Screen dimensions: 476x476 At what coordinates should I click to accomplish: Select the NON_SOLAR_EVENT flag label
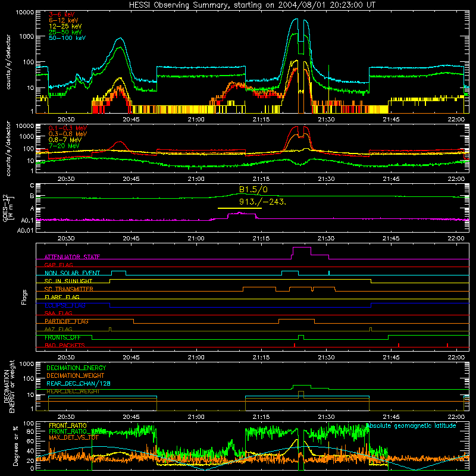pos(72,273)
